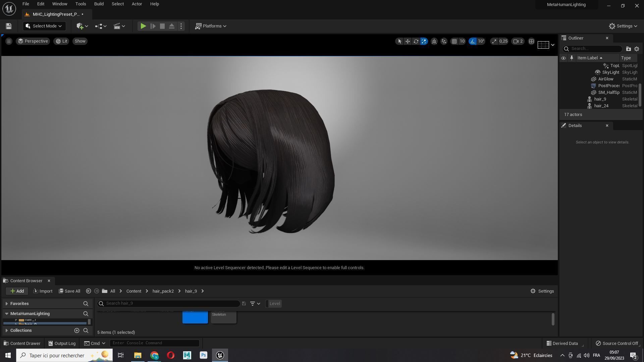Activate the select objects cursor tool

coord(399,41)
